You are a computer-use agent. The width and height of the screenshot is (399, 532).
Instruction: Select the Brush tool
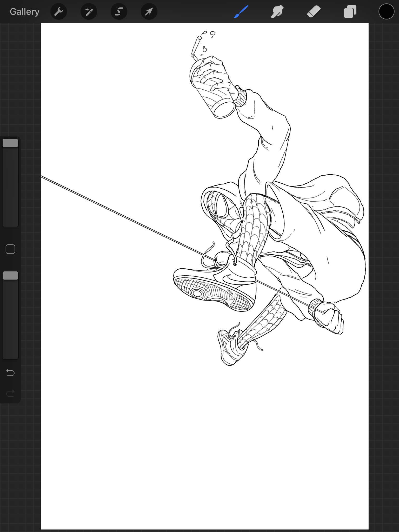241,12
